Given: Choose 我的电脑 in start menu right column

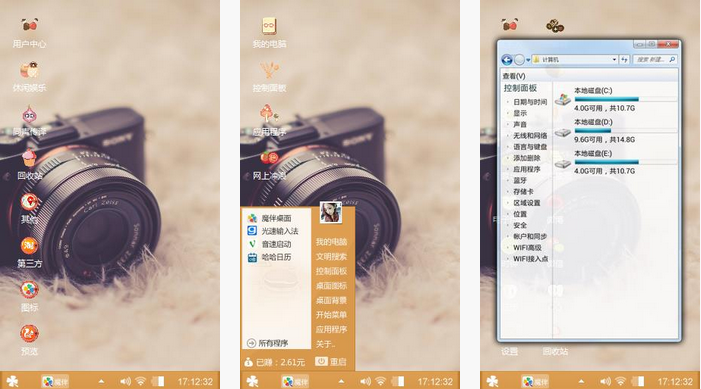Looking at the screenshot, I should click(331, 242).
